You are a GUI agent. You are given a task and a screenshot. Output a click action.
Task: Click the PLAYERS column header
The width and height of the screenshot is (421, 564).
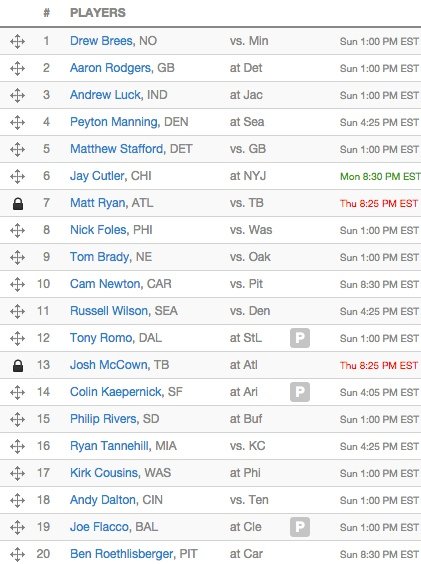pyautogui.click(x=98, y=13)
